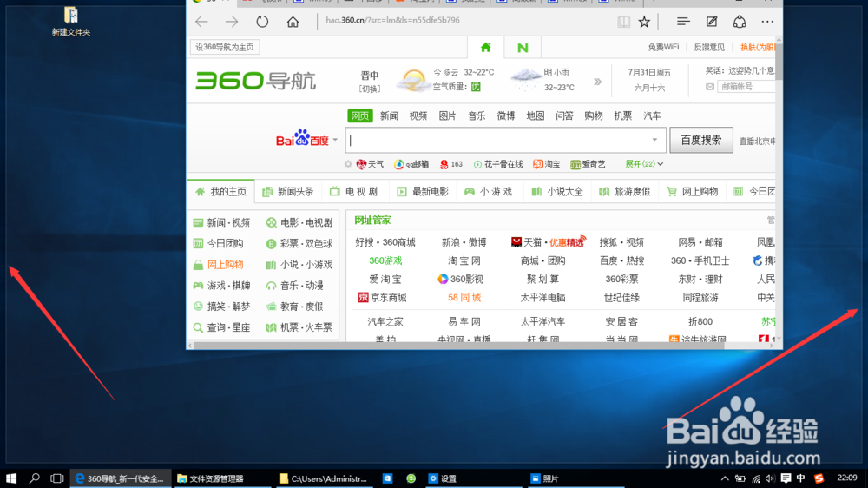Open the qq邮箱 quick link
Image resolution: width=868 pixels, height=488 pixels.
(411, 164)
